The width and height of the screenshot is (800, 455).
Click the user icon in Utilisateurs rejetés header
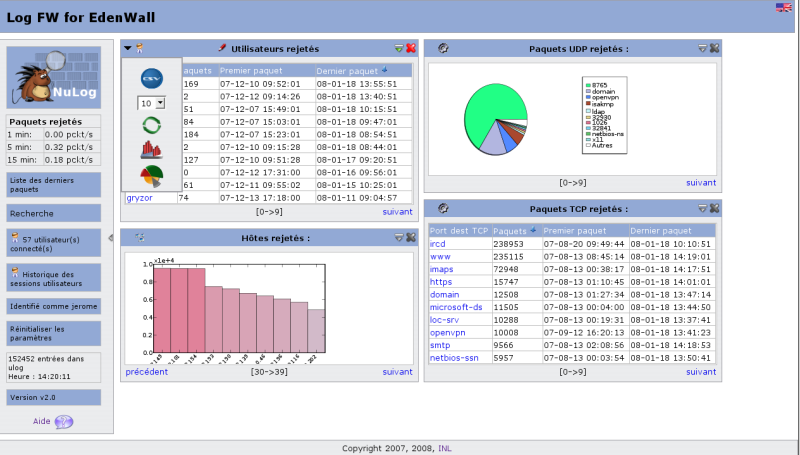(139, 48)
